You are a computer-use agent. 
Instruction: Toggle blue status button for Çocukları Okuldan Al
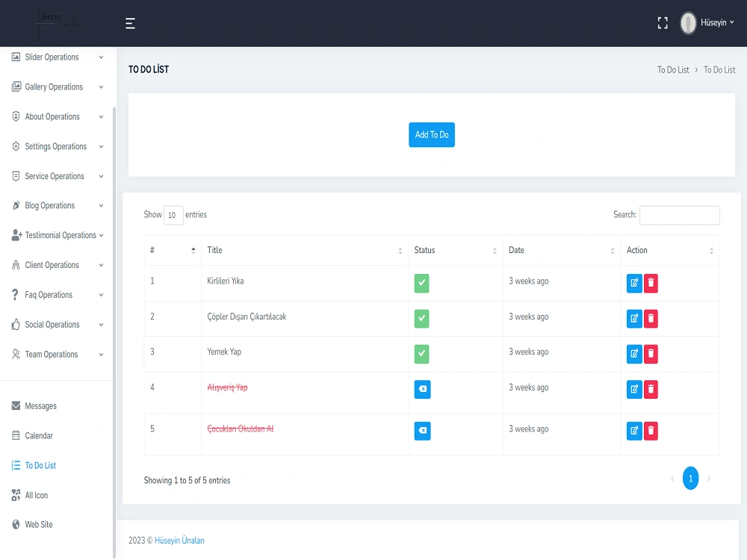coord(423,431)
